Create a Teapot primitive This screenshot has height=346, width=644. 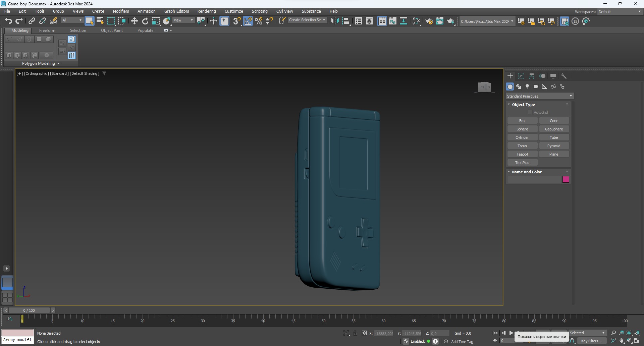pyautogui.click(x=522, y=154)
